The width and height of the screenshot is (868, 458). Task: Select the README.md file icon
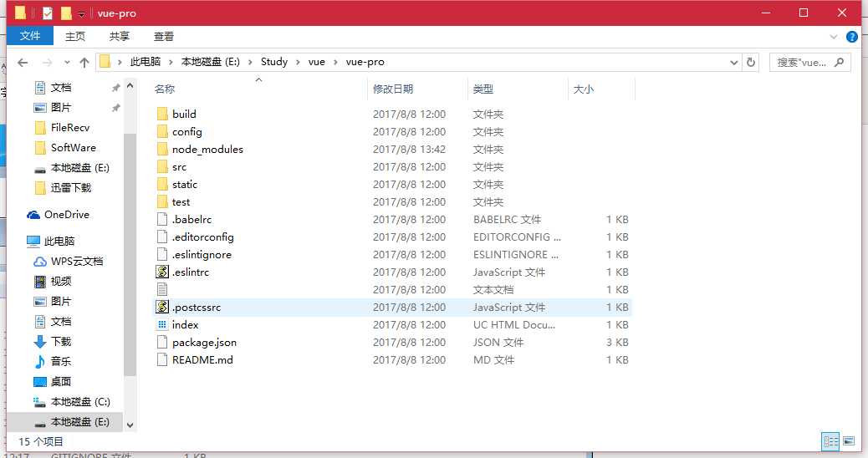coord(162,359)
